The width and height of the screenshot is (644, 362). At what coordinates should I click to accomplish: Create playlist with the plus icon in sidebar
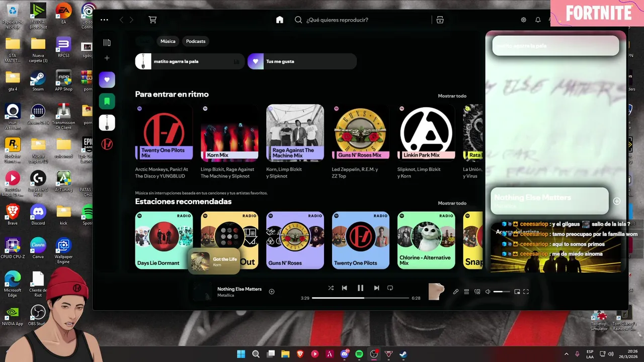107,58
